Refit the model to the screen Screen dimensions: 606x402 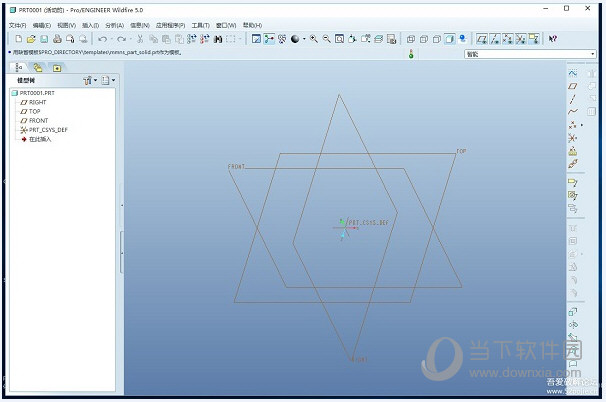pyautogui.click(x=339, y=39)
